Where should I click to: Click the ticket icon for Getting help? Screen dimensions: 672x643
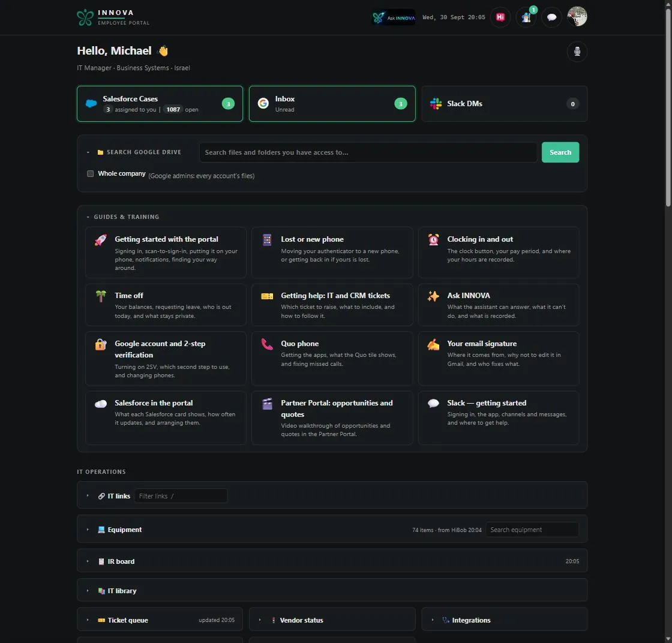point(267,296)
